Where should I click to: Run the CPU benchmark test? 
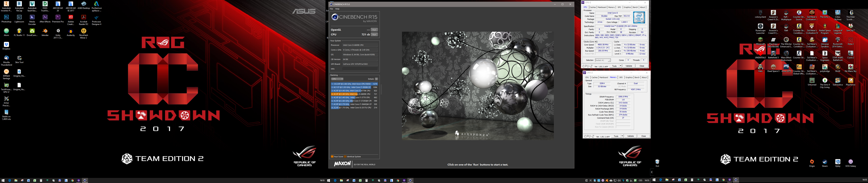374,34
